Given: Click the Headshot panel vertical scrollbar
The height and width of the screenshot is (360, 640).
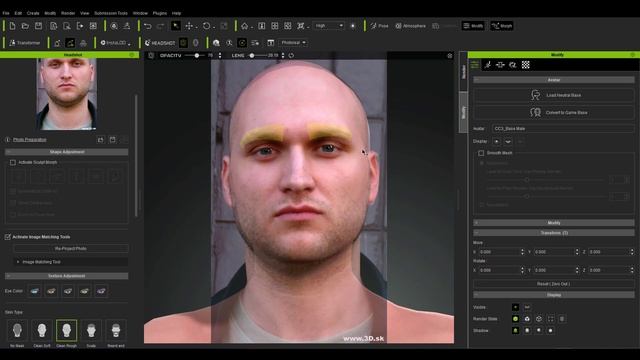Looking at the screenshot, I should pos(136,155).
